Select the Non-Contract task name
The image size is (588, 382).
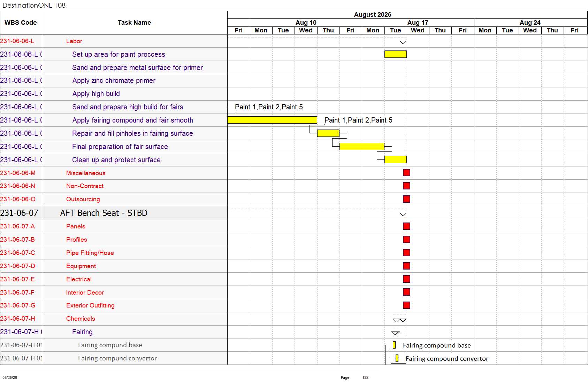point(85,186)
